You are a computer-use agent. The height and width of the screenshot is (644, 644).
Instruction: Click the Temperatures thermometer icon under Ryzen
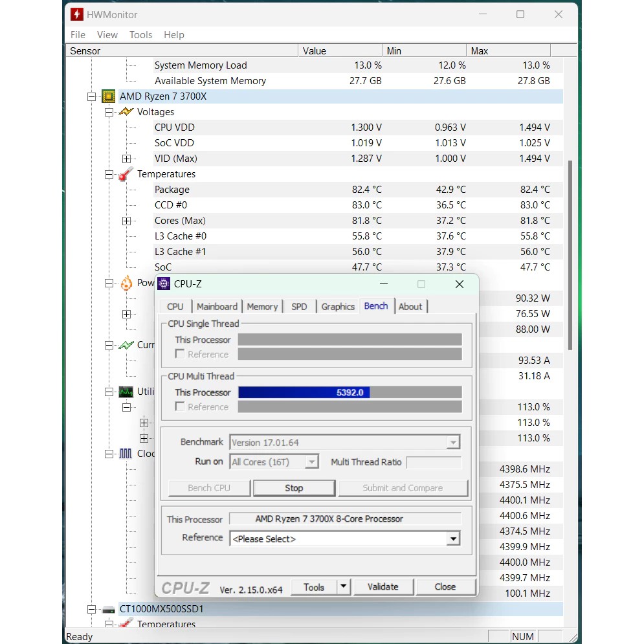(x=126, y=174)
